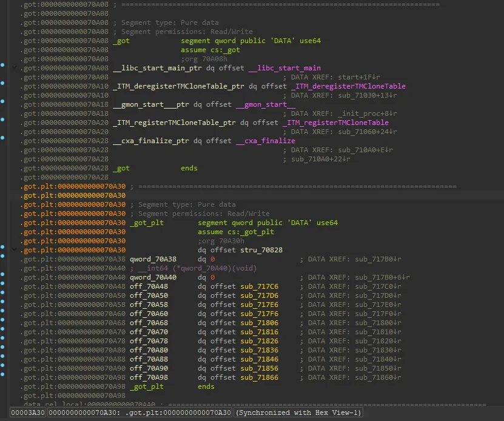Toggle the margin dot beside the off_70A48 line
504x421 pixels.
[2, 283]
